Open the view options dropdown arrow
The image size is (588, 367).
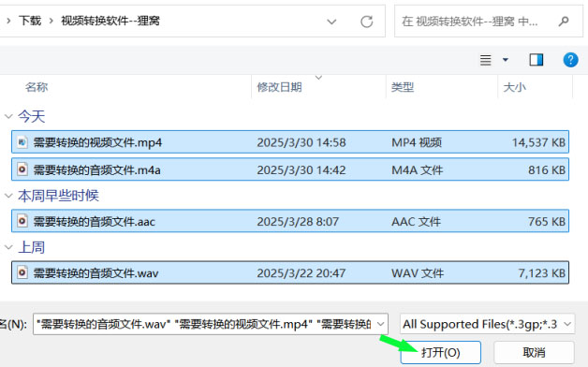[x=506, y=60]
